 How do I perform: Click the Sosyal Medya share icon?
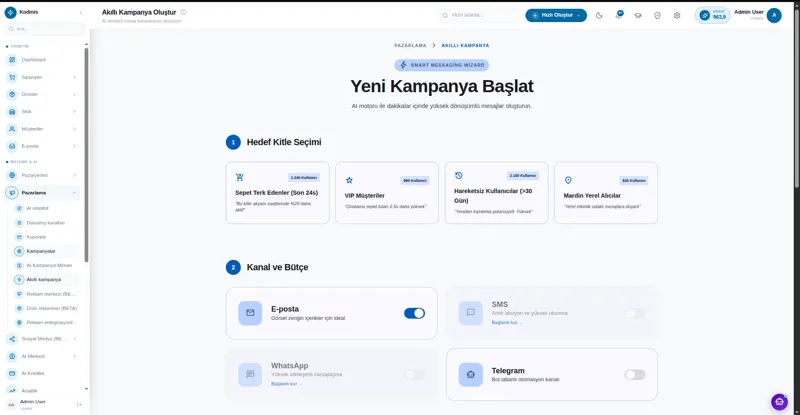coord(12,339)
